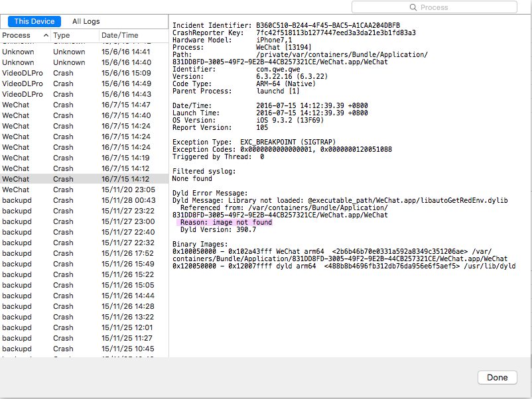Viewport: 532px width, 399px height.
Task: Click the magnifying glass search icon
Action: pyautogui.click(x=414, y=7)
